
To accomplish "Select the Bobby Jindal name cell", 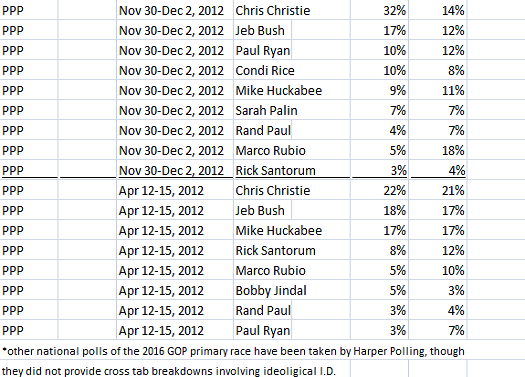I will [x=292, y=291].
